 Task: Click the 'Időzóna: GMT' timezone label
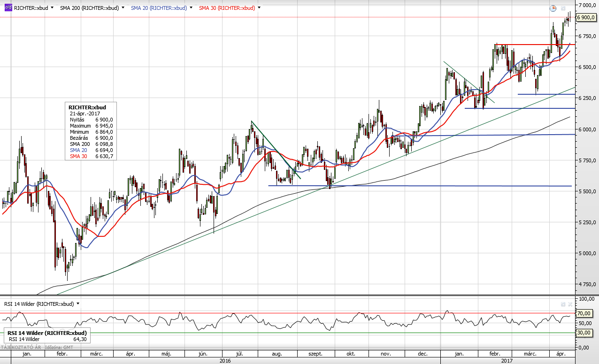click(x=60, y=347)
